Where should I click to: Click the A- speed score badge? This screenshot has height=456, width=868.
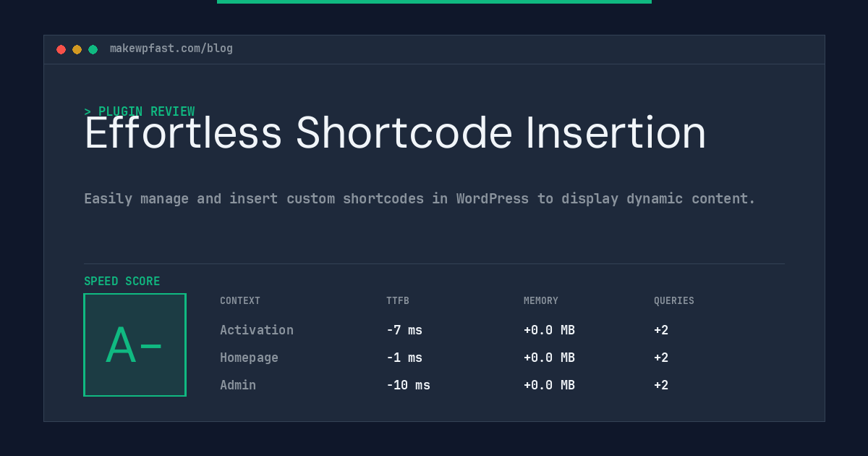135,345
